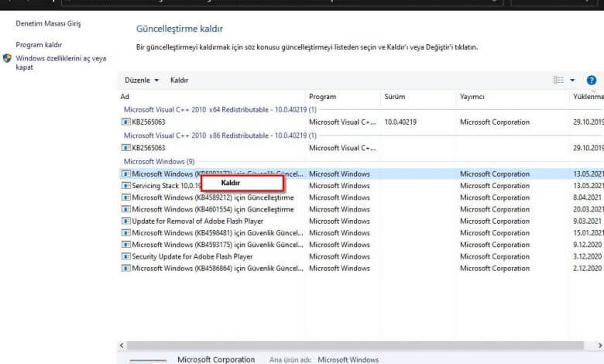This screenshot has height=364, width=604.
Task: Select the Servicing Stack 10.0.19 entry
Action: [166, 186]
